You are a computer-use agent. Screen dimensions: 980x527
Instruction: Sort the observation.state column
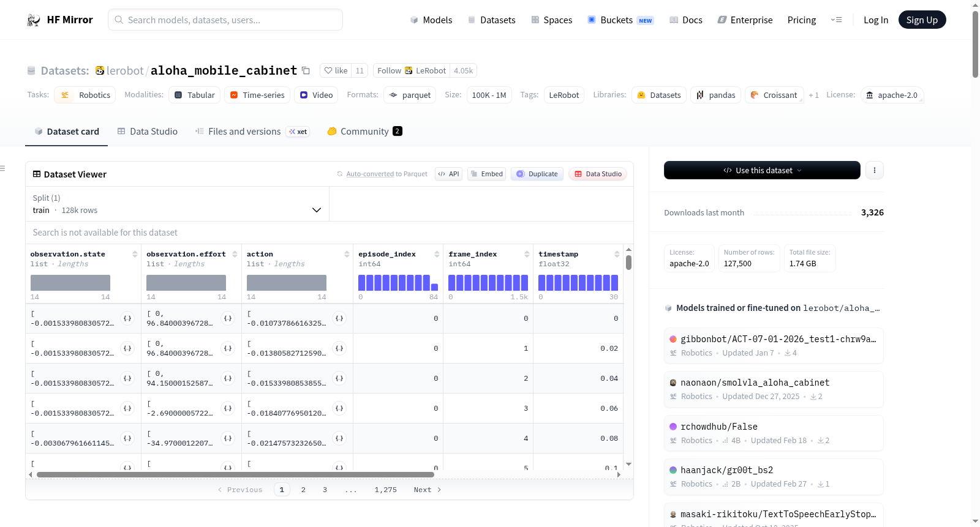(x=135, y=254)
